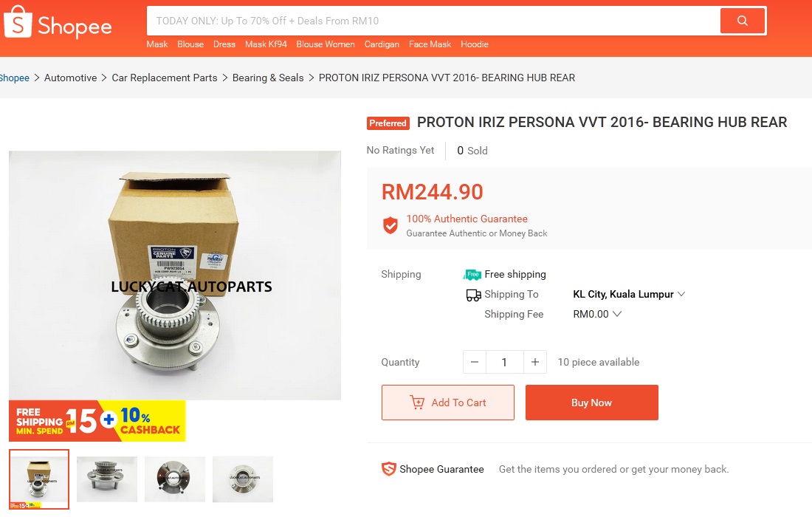Open the Bearing & Seals breadcrumb
Screen dimensions: 812x517
tap(268, 78)
